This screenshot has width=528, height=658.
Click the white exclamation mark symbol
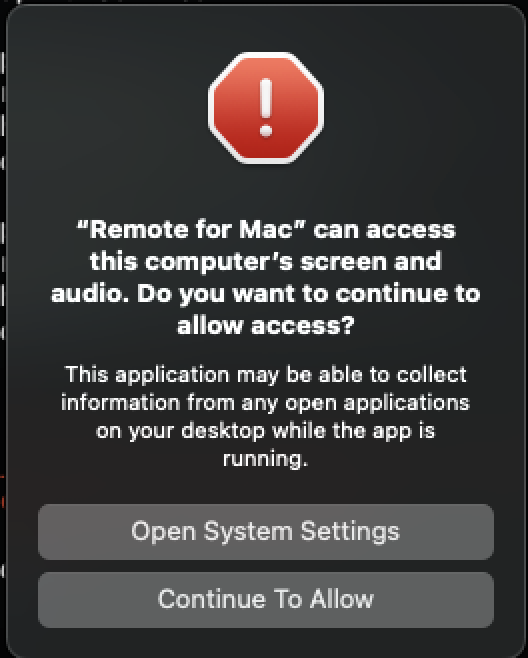[266, 107]
